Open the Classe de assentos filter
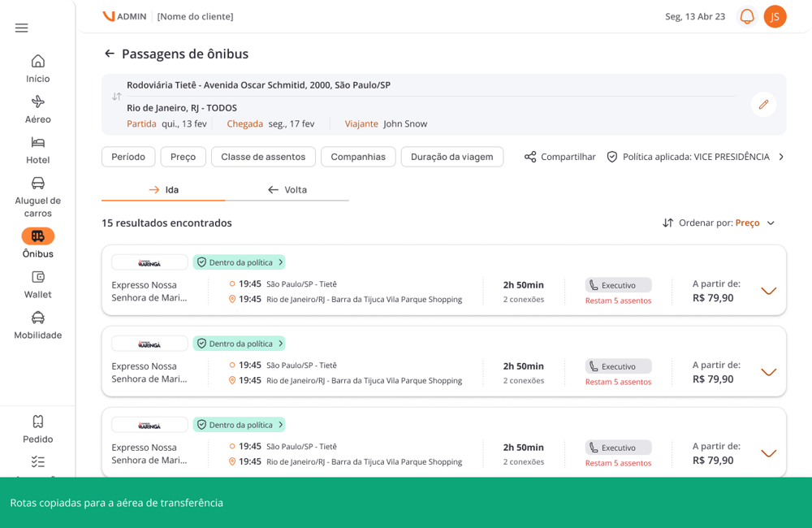 tap(263, 157)
